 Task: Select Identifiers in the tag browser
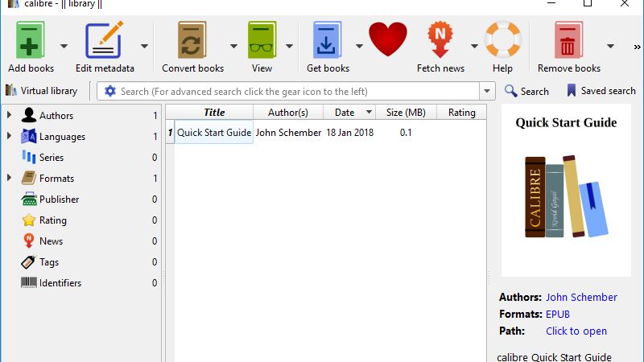tap(60, 283)
